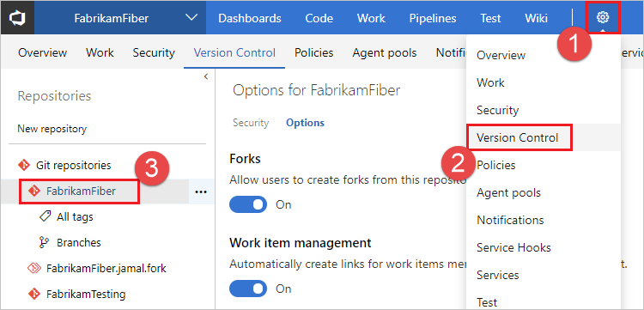The image size is (644, 310).
Task: Select the Version Control settings tab
Action: pyautogui.click(x=234, y=53)
